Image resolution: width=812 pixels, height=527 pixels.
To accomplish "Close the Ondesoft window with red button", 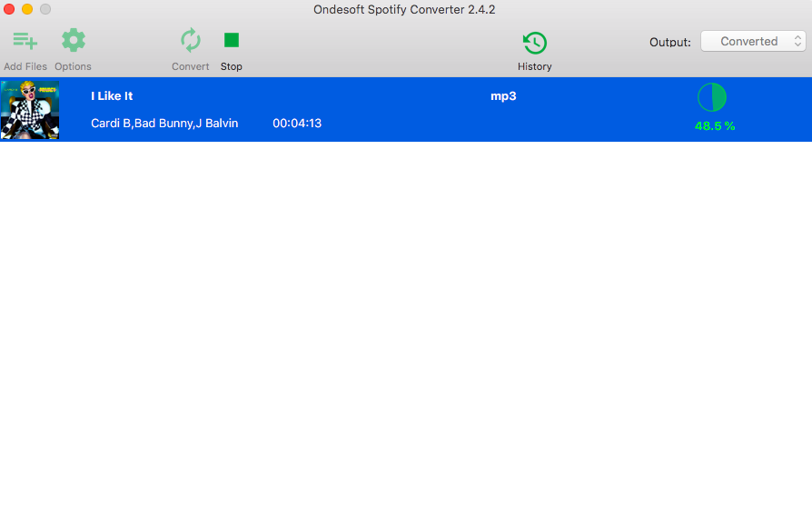I will point(9,9).
